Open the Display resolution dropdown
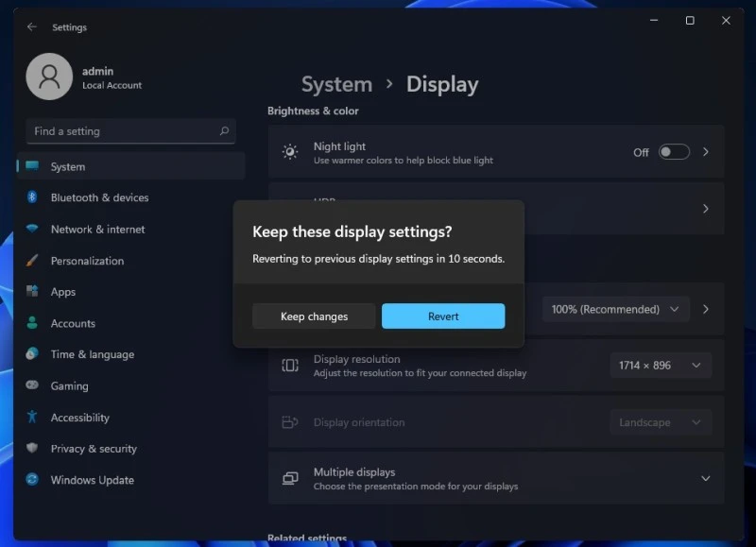 (x=661, y=366)
